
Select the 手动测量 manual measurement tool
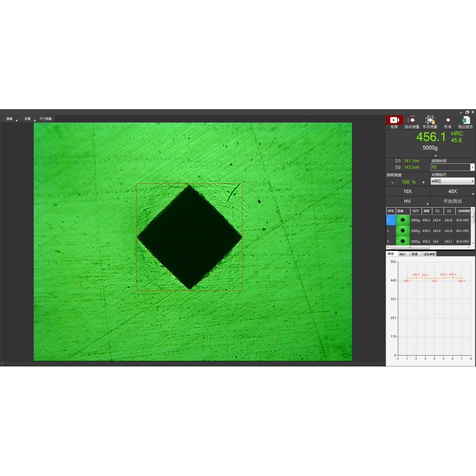click(430, 120)
